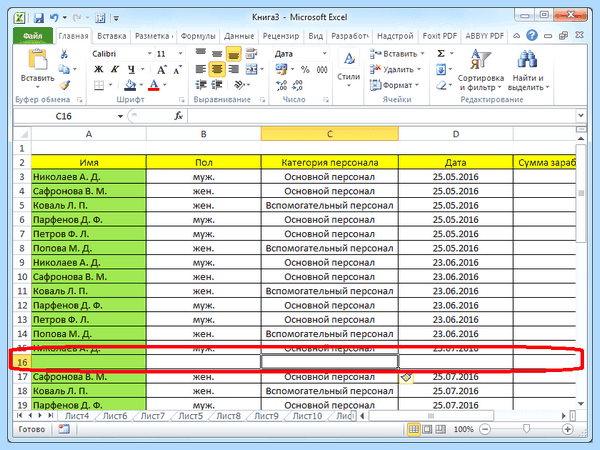Viewport: 600px width, 450px height.
Task: Adjust the zoom slider handle
Action: coord(527,429)
